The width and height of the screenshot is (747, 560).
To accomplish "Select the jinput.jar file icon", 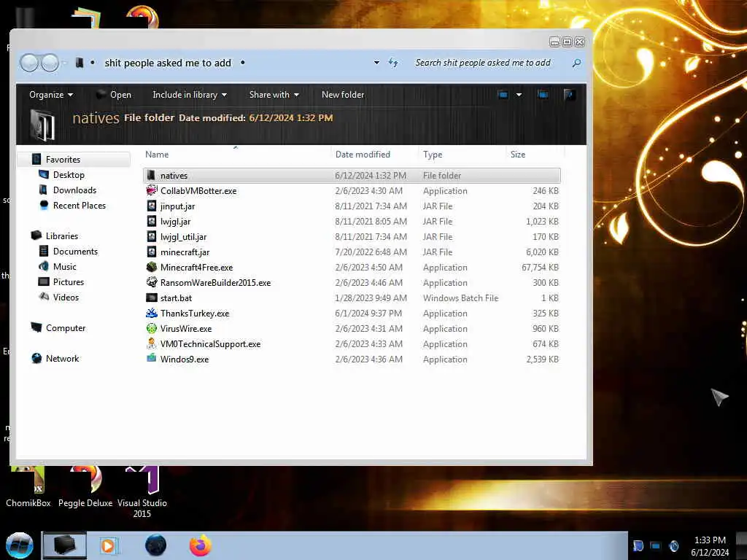I will pyautogui.click(x=151, y=206).
